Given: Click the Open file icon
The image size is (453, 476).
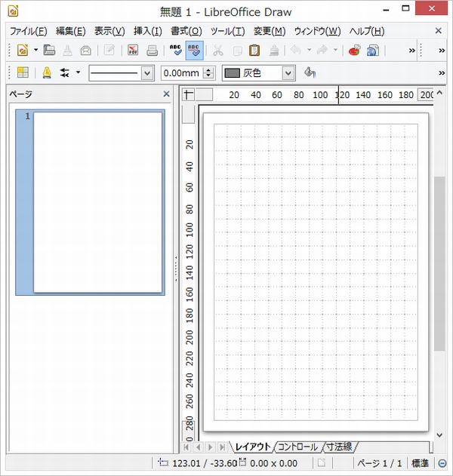Looking at the screenshot, I should [x=49, y=50].
